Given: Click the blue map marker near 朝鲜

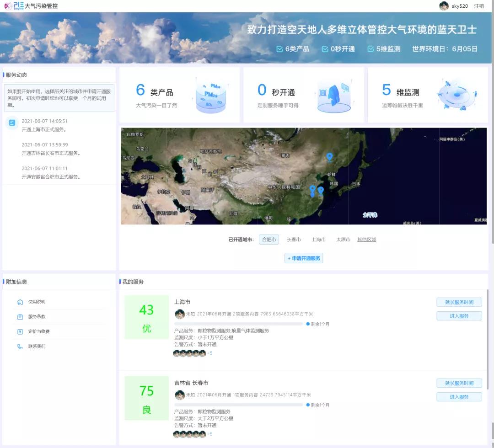Looking at the screenshot, I should [329, 157].
